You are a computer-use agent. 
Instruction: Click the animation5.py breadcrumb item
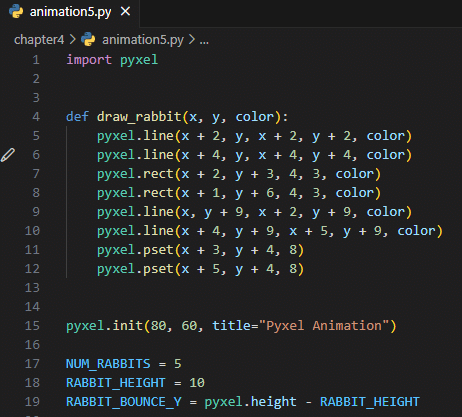[x=143, y=40]
